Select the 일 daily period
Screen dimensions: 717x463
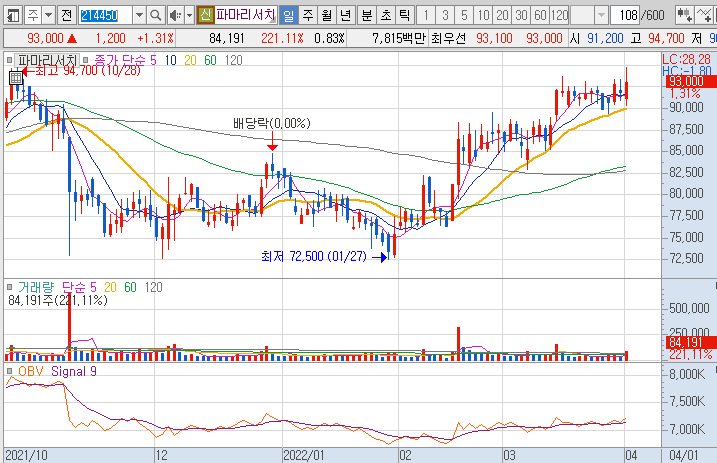coord(289,16)
